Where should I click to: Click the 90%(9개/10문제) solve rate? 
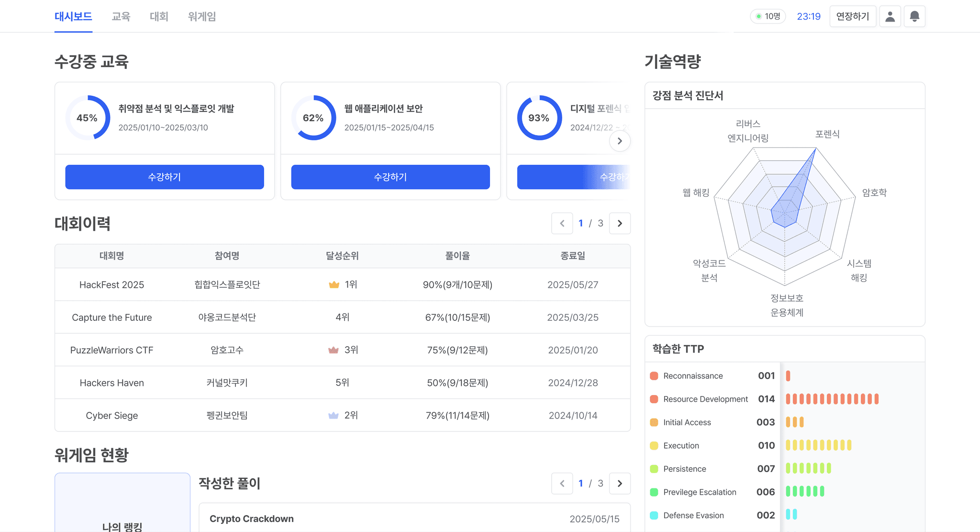[457, 285]
